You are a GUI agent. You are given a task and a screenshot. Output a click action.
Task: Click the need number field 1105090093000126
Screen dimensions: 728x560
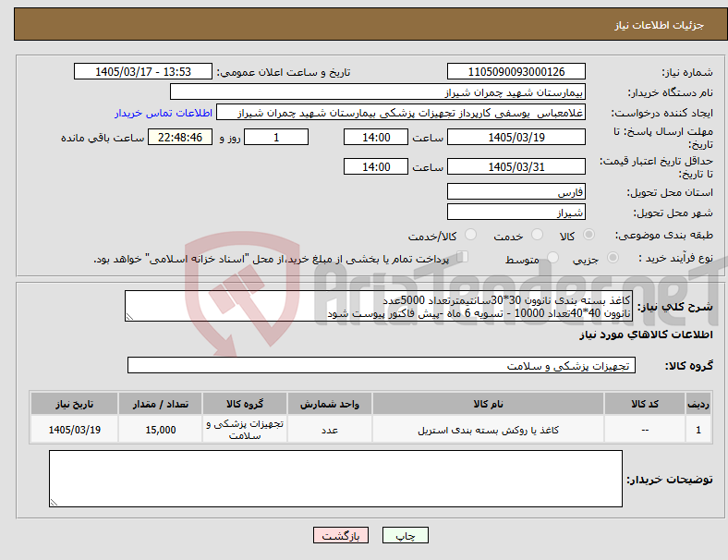click(516, 71)
